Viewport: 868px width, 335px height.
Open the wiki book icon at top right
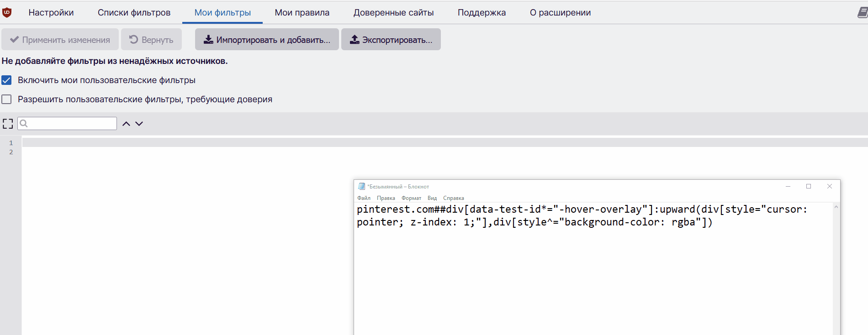pos(863,12)
